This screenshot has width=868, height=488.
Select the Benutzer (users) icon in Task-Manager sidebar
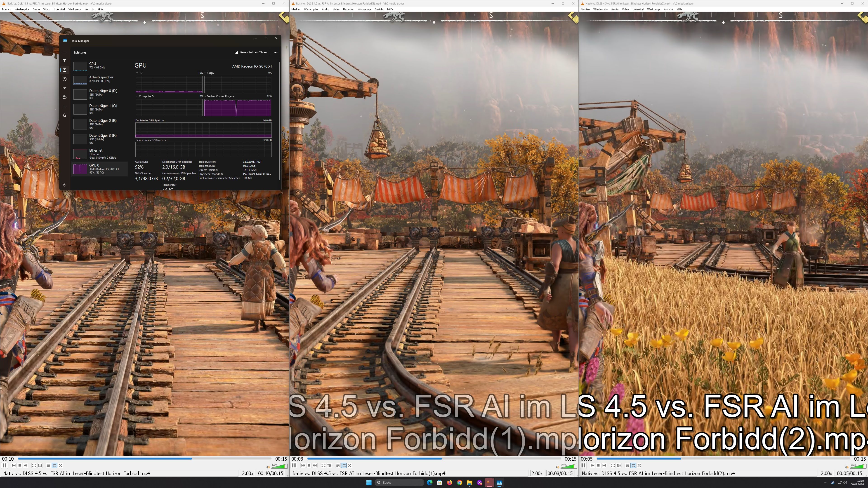coord(64,97)
